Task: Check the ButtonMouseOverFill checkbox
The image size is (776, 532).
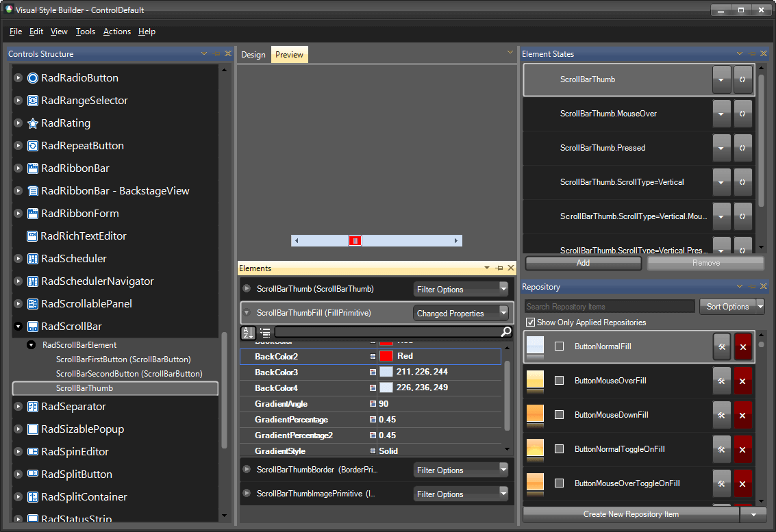Action: [x=558, y=381]
